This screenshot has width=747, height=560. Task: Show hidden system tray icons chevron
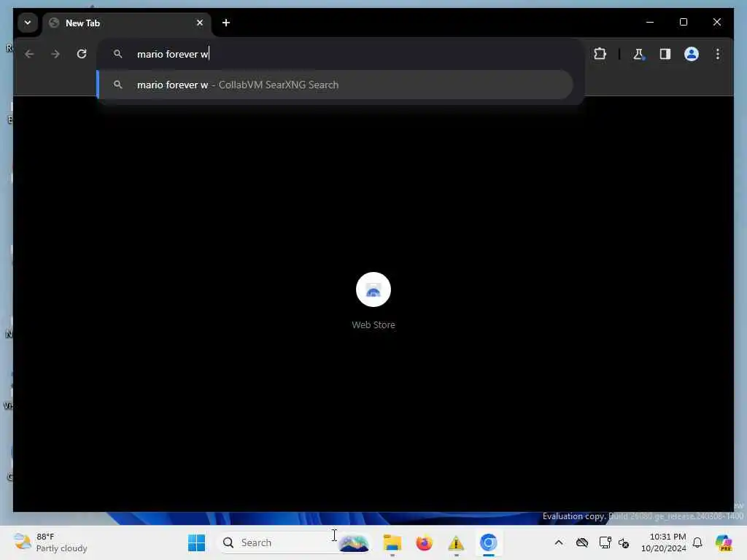(x=558, y=542)
